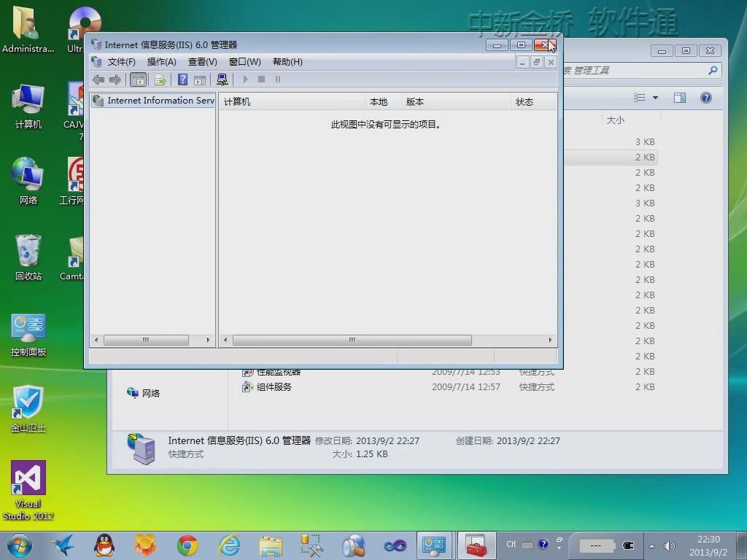
Task: Select the 回收站 desktop icon
Action: point(28,257)
